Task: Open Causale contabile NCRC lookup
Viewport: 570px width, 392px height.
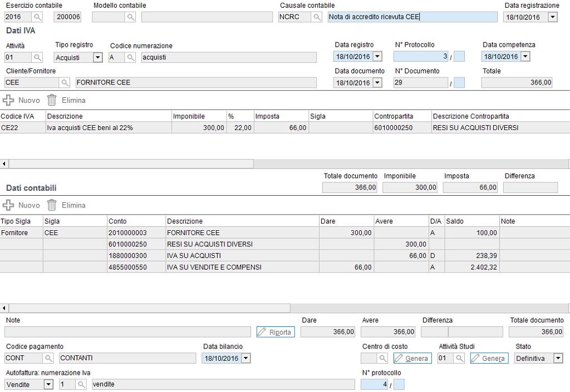Action: tap(317, 17)
